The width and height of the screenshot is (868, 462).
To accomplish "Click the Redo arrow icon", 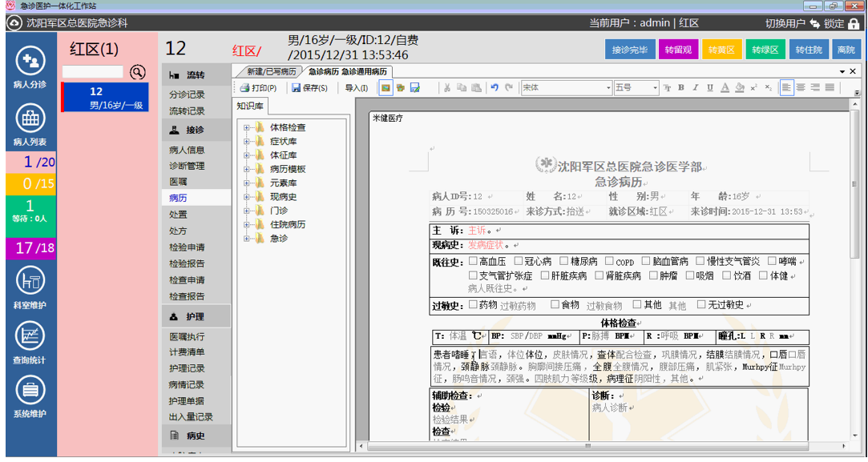I will click(509, 87).
